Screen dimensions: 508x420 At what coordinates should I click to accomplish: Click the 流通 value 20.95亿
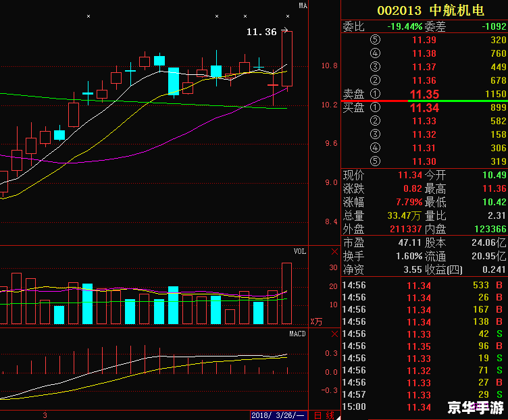[x=489, y=256]
